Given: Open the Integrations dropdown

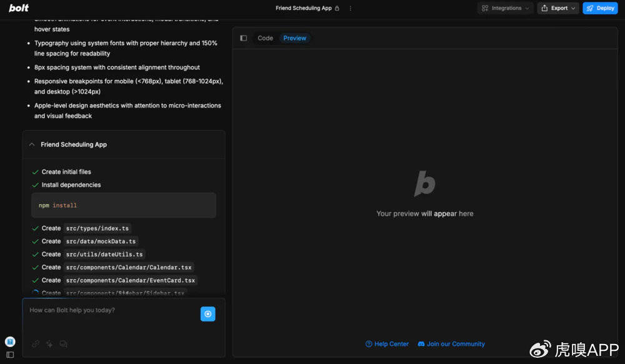Looking at the screenshot, I should [506, 8].
